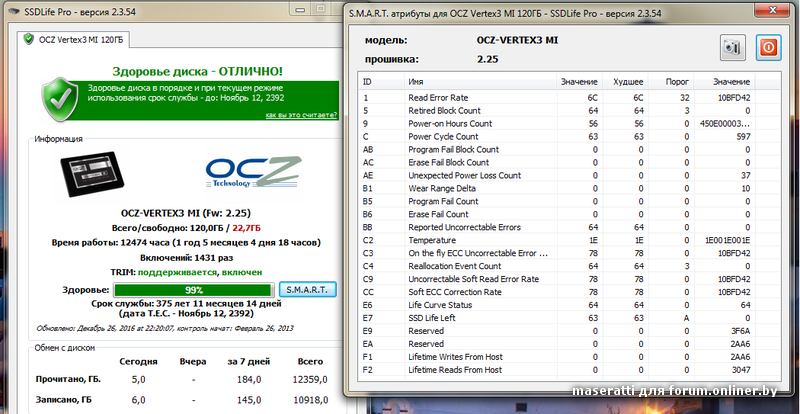Select the Erase Fail Block Count row
The height and width of the screenshot is (414, 800).
click(569, 162)
